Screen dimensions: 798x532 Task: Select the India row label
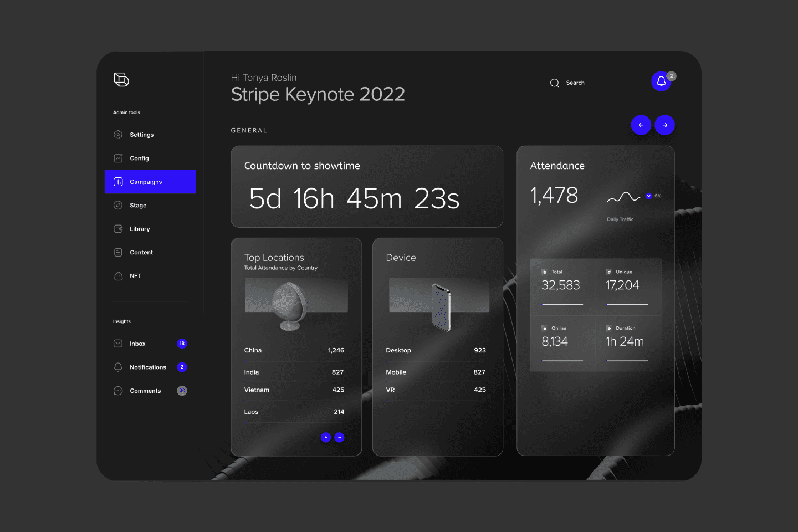coord(252,372)
